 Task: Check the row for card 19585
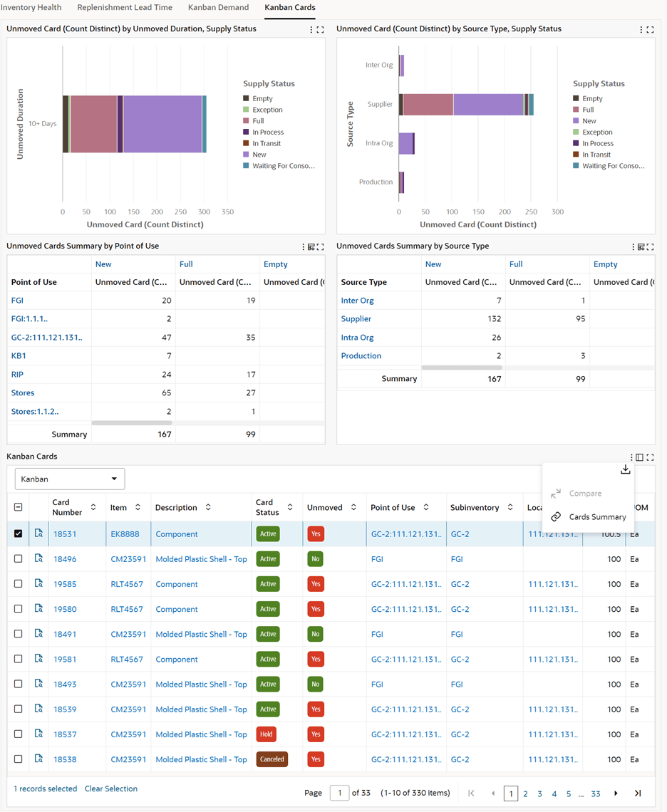pyautogui.click(x=18, y=583)
